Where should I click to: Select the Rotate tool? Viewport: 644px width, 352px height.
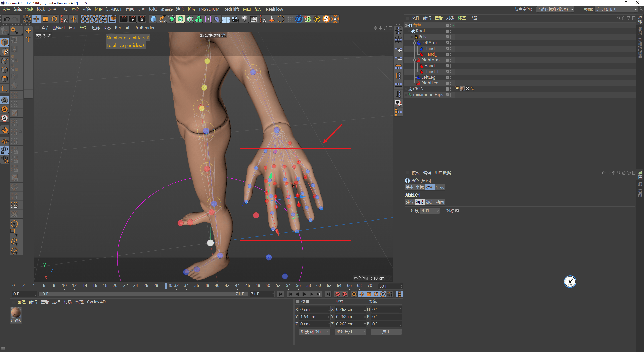54,19
